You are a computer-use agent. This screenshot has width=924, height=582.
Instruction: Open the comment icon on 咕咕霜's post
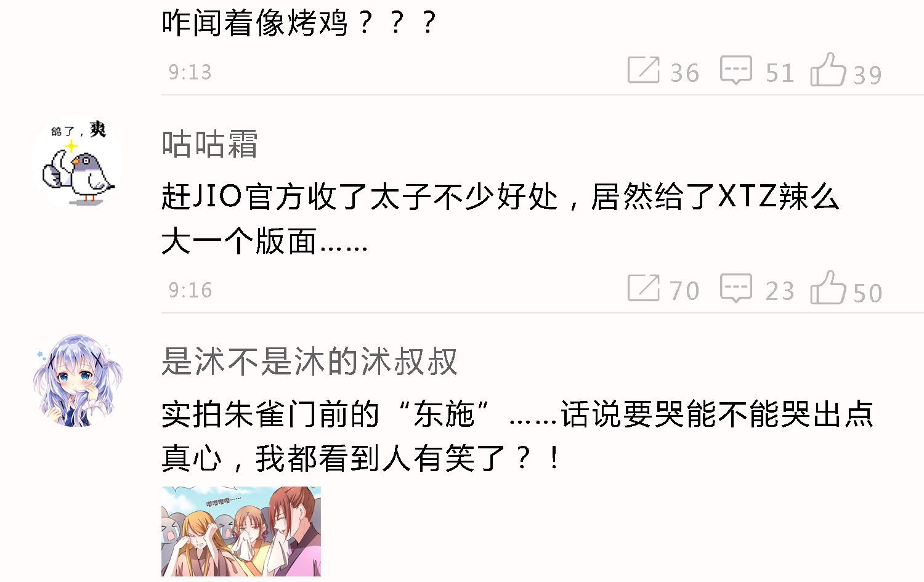(736, 288)
